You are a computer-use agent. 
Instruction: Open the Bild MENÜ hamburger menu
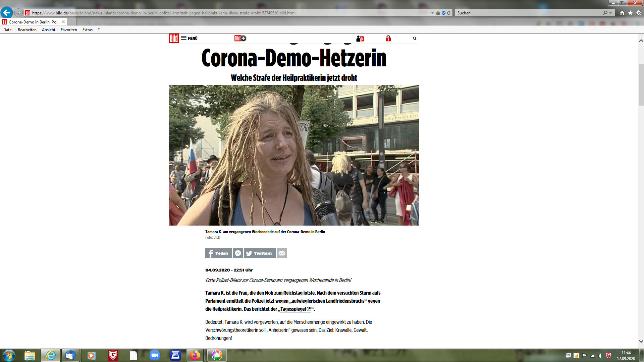tap(189, 38)
